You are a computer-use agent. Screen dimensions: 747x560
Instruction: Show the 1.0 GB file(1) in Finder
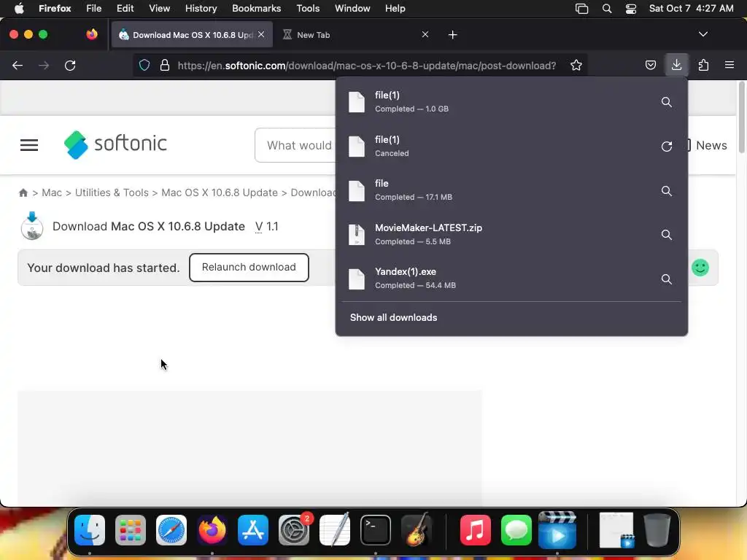[667, 102]
